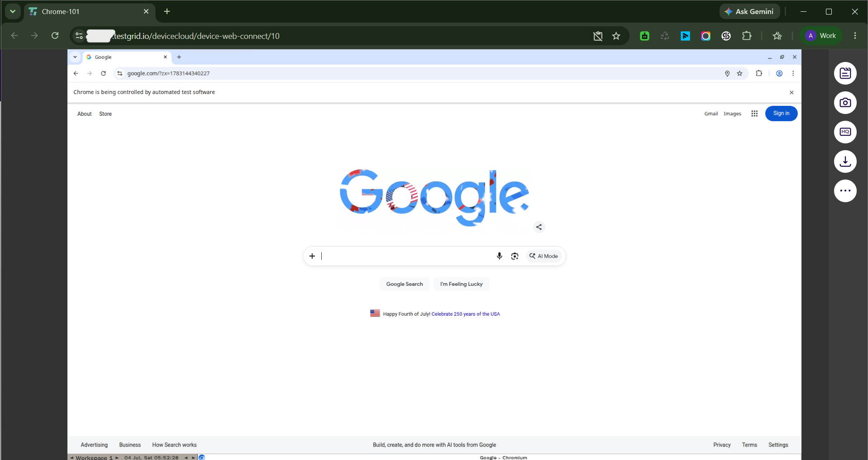Image resolution: width=868 pixels, height=460 pixels.
Task: Click the green robot extension icon
Action: [x=644, y=36]
